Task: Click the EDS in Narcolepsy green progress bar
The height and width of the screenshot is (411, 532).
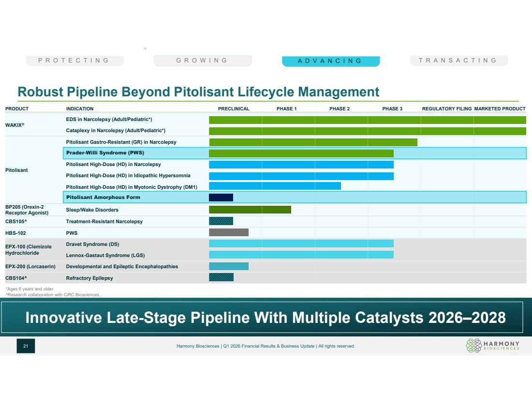Action: (x=368, y=120)
